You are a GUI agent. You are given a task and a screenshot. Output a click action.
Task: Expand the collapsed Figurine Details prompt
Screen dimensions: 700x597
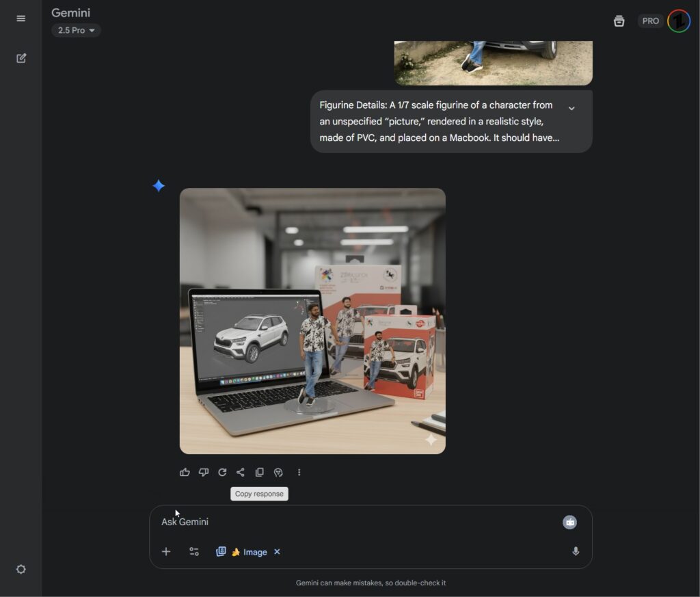click(x=571, y=108)
